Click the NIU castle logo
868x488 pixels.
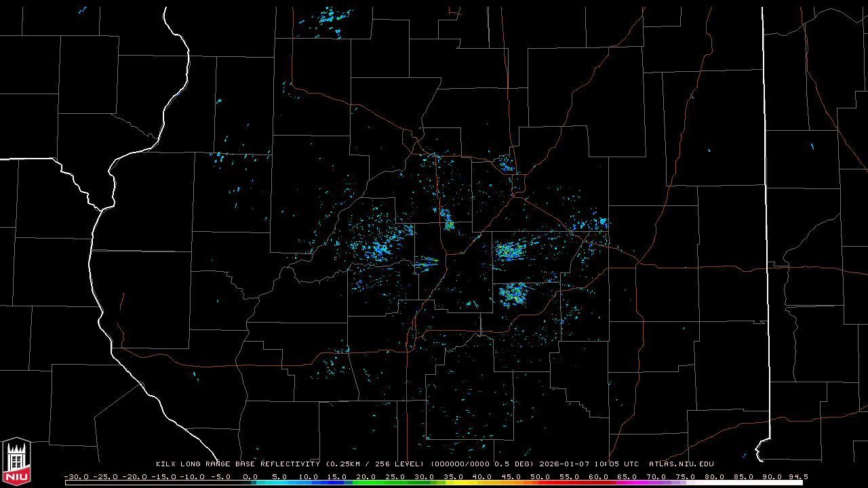(16, 462)
